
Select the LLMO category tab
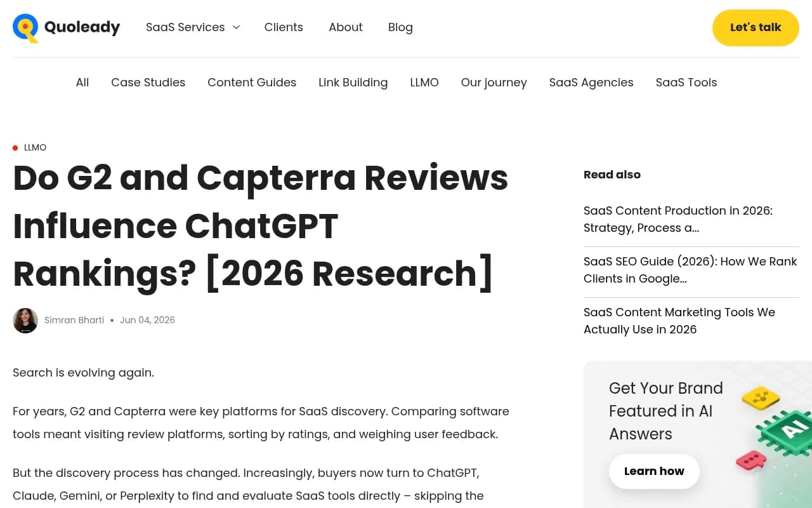(x=424, y=83)
